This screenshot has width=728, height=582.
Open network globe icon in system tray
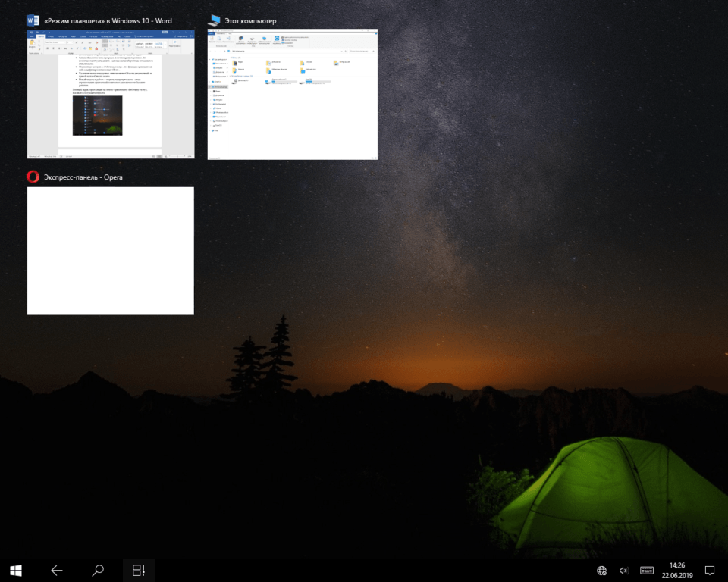pyautogui.click(x=601, y=571)
